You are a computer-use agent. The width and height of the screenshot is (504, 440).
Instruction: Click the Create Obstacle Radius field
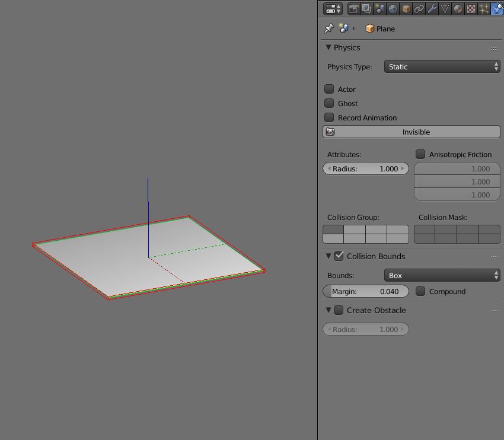point(366,330)
